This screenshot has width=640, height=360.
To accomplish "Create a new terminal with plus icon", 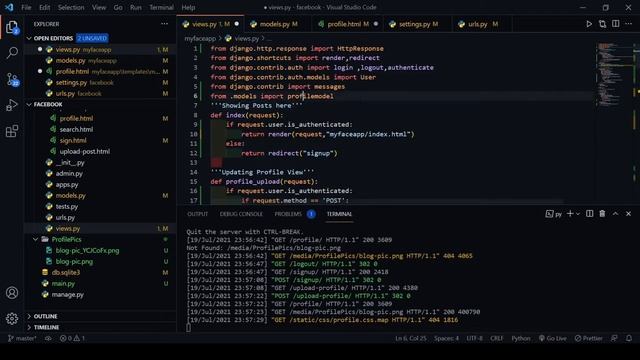I will point(570,213).
